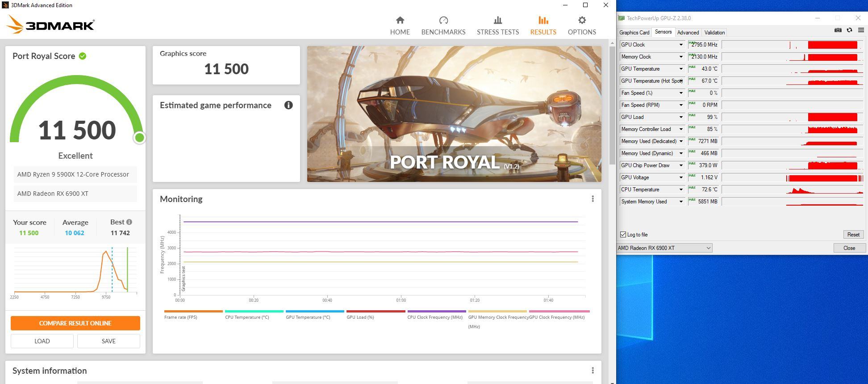Expand the CPU Temperature sensor dropdown

[x=681, y=190]
